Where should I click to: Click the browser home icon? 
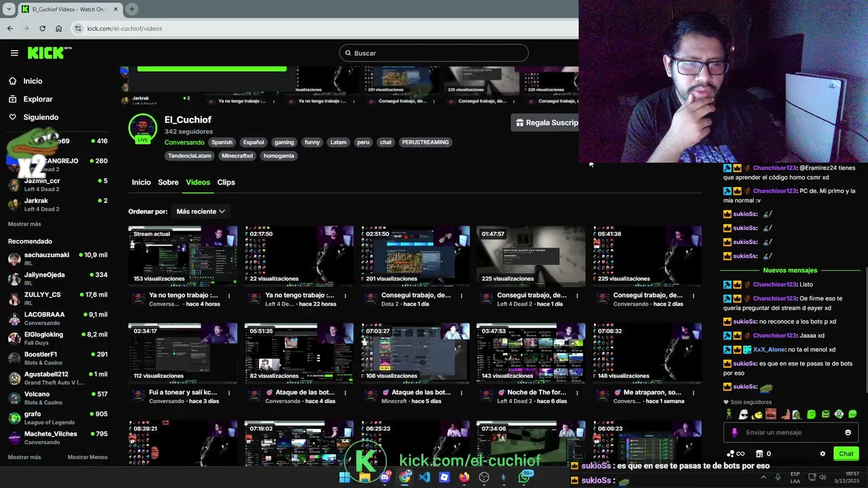58,28
